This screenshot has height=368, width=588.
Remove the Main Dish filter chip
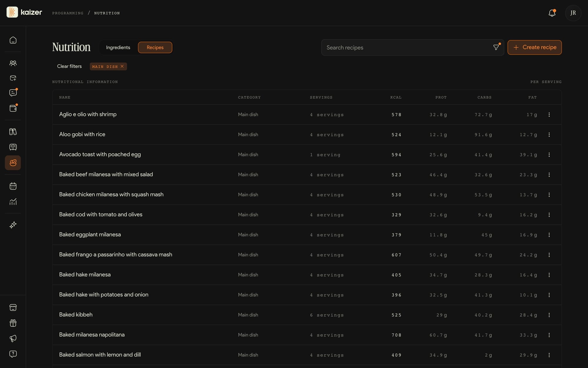tap(122, 66)
